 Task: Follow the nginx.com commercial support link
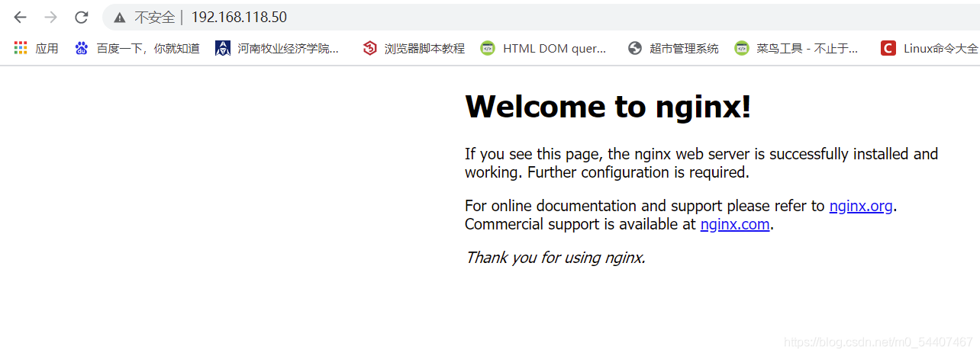735,224
